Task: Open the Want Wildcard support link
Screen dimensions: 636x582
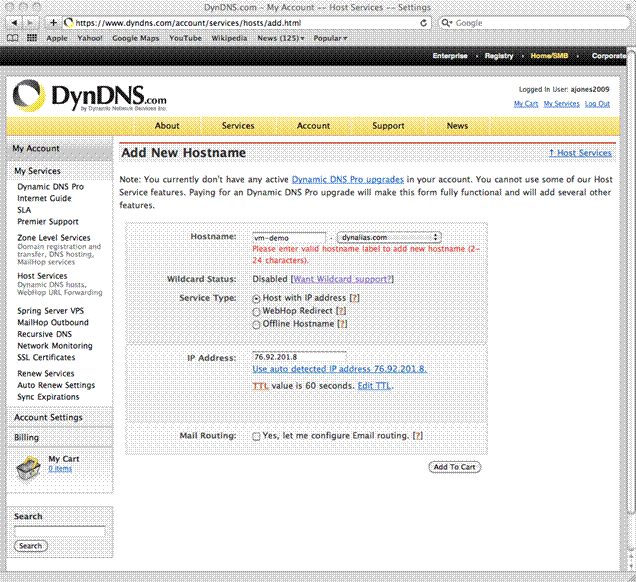Action: (x=342, y=279)
